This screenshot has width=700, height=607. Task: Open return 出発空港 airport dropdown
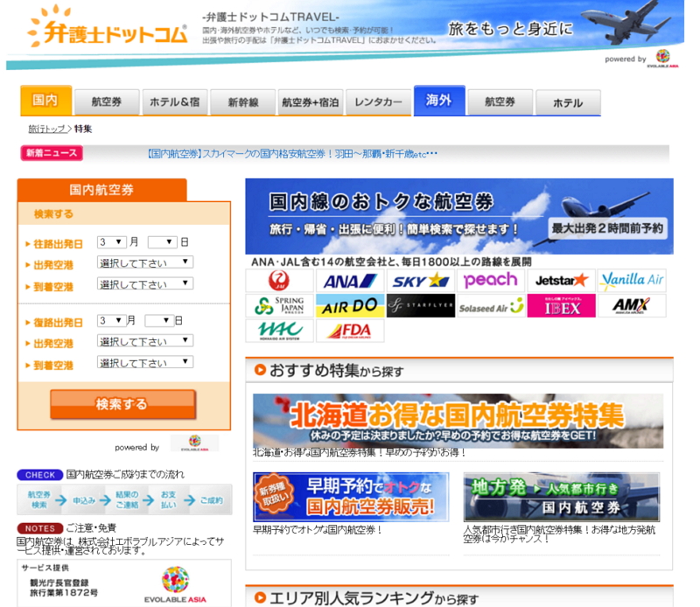click(x=145, y=340)
